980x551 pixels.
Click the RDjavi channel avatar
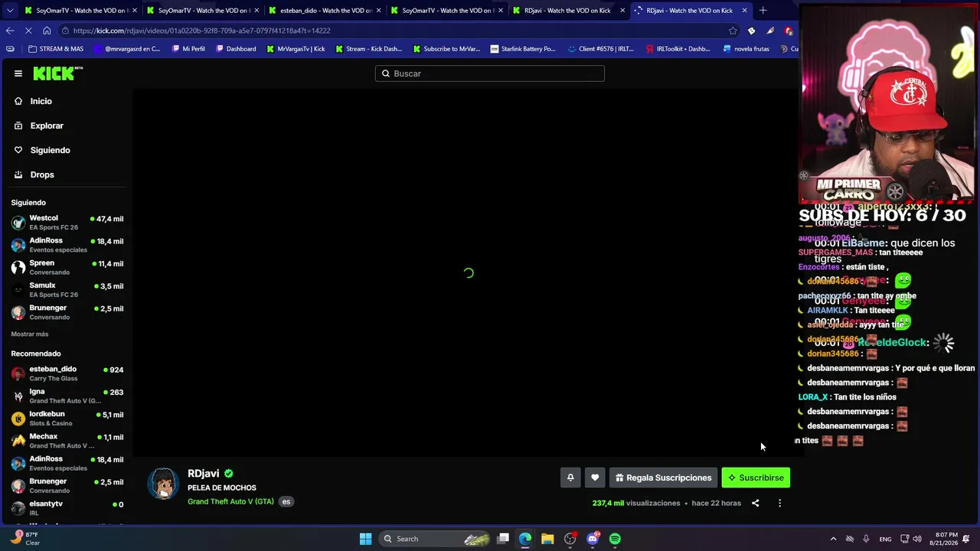click(163, 484)
